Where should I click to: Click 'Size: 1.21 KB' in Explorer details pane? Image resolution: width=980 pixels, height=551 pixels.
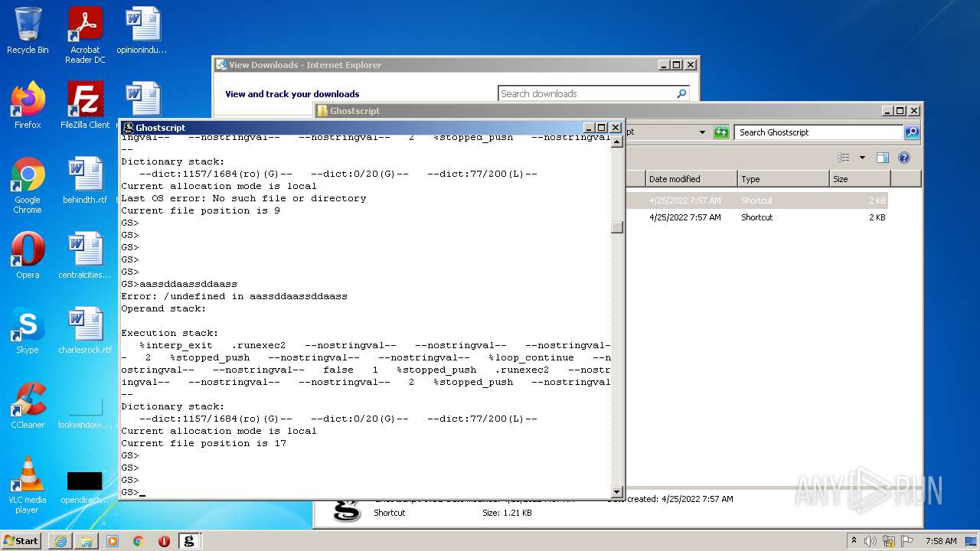coord(507,513)
